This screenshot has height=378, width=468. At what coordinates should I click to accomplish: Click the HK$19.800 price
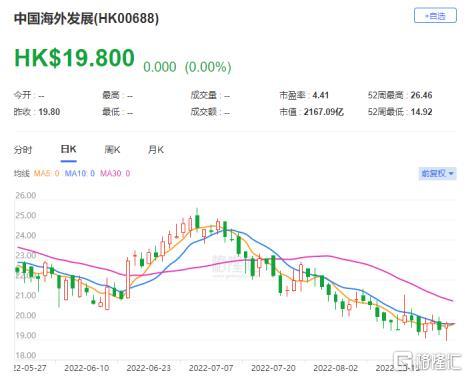tap(74, 58)
